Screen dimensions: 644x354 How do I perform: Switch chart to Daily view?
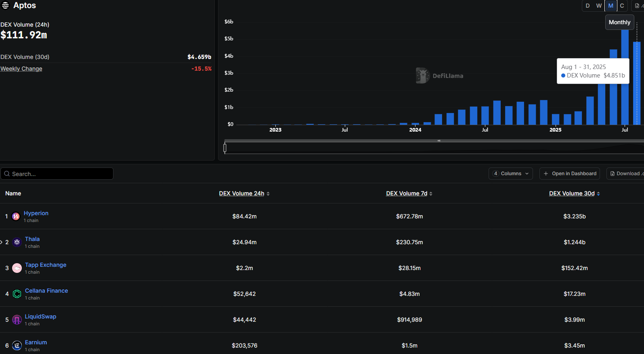coord(587,6)
